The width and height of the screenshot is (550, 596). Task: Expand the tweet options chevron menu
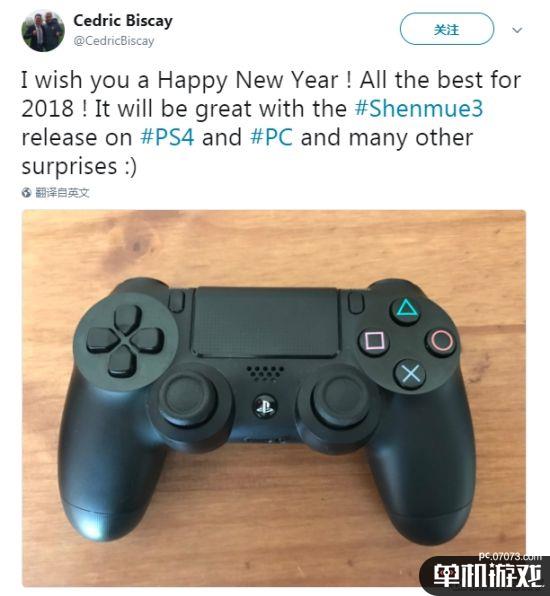pos(517,30)
